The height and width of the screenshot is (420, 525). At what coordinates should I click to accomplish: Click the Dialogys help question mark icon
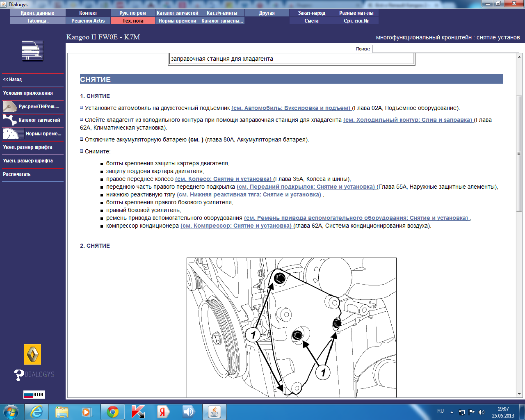click(19, 375)
